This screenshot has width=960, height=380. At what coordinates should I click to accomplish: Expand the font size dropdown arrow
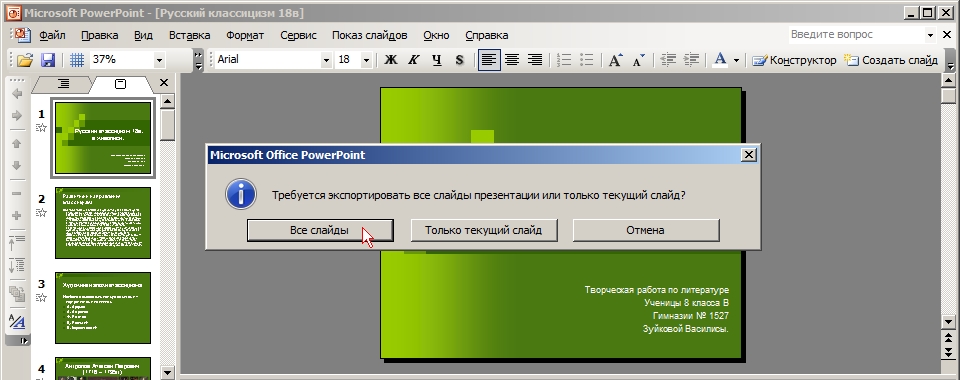tap(366, 60)
